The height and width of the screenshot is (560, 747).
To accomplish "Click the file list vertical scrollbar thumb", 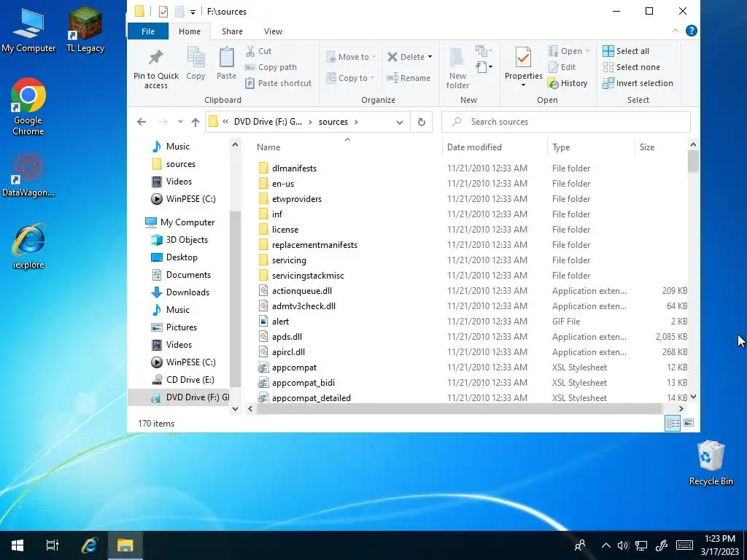I will [693, 161].
